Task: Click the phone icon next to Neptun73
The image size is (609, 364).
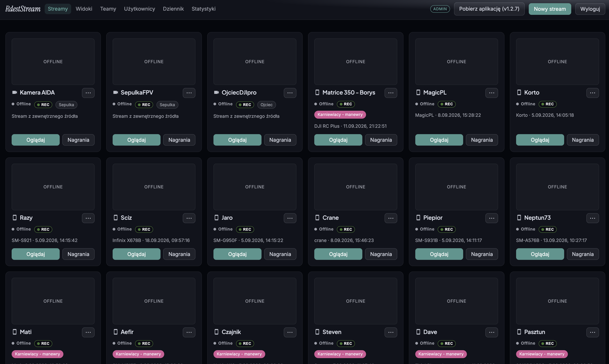Action: [x=519, y=218]
